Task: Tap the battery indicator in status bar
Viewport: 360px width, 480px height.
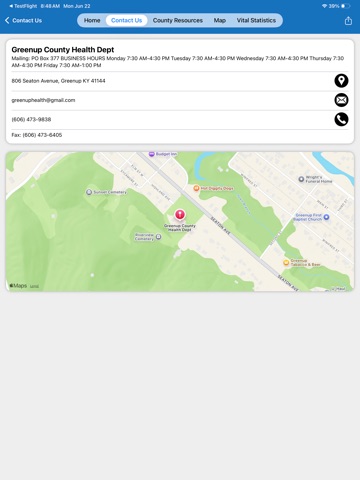Action: [x=346, y=6]
